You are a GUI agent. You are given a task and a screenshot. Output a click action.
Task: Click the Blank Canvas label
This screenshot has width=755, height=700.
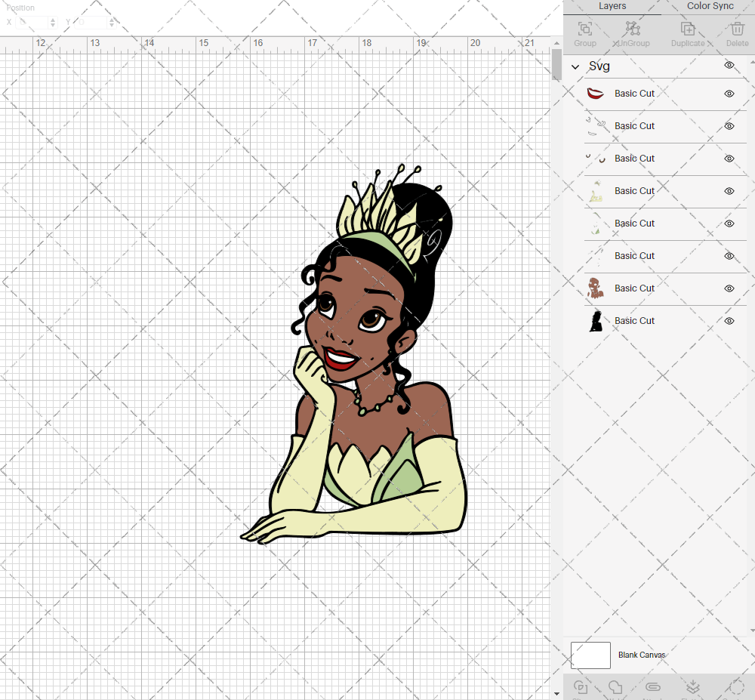coord(641,655)
